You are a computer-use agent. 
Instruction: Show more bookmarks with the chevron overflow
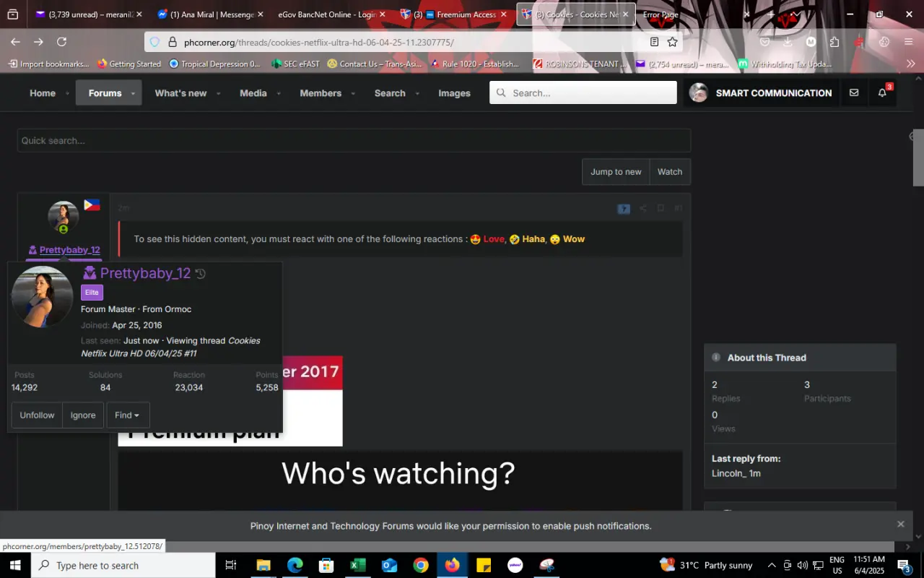point(911,64)
